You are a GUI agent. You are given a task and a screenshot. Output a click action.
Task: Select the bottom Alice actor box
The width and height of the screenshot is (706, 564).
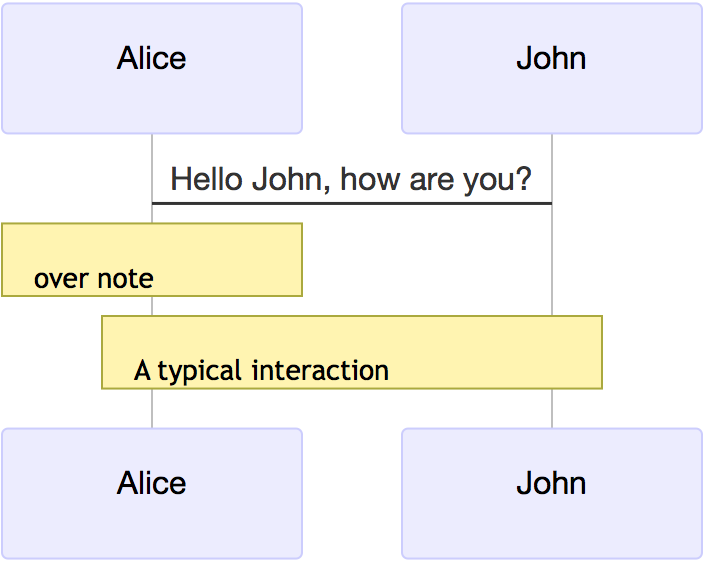pyautogui.click(x=152, y=493)
